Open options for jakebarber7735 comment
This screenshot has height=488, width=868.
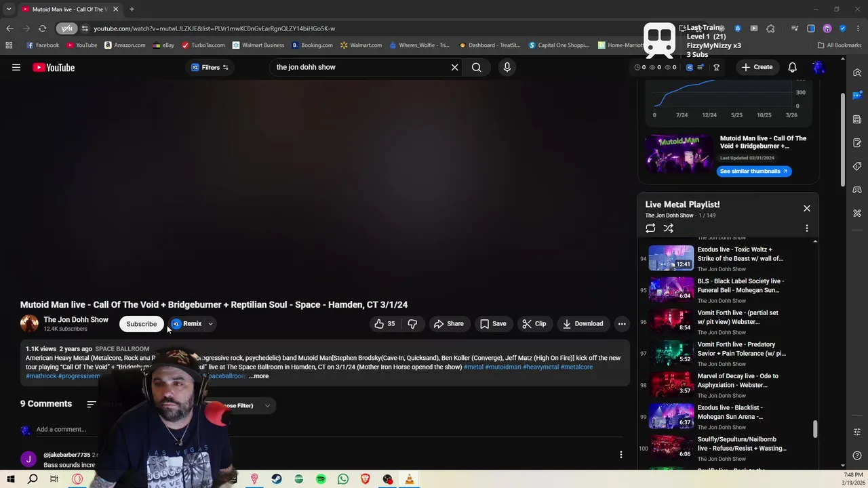pos(620,455)
